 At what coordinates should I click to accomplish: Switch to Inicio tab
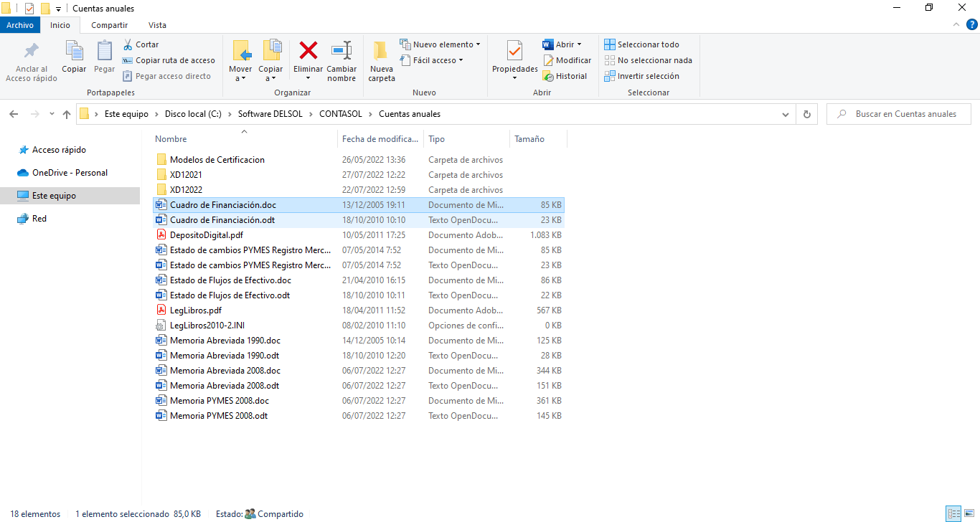point(60,25)
